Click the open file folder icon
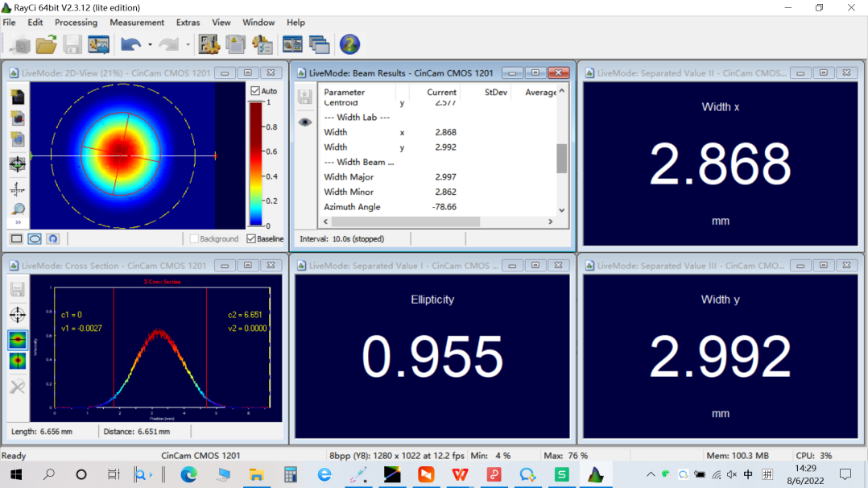Screen dimensions: 868x488 tap(46, 44)
